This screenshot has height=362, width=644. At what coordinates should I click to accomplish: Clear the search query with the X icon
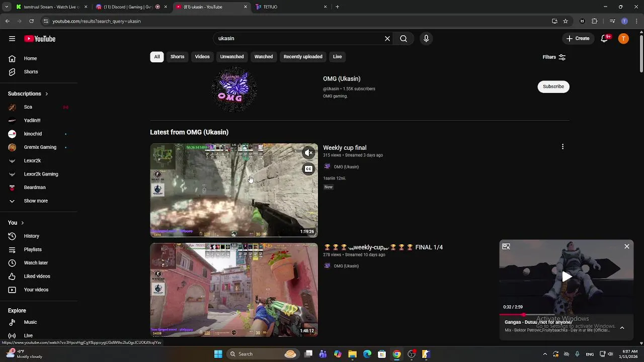click(387, 38)
